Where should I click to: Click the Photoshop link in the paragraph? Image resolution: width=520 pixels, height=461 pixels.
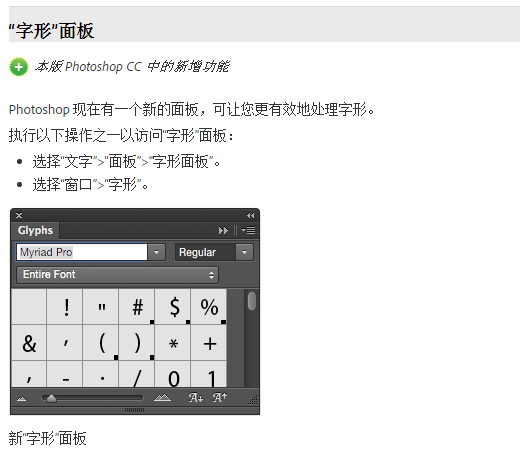coord(39,109)
